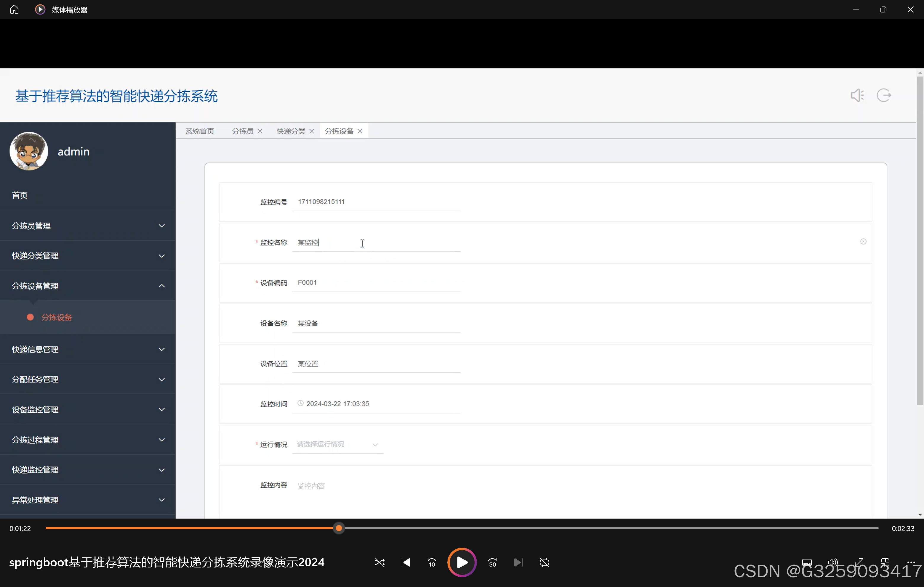Screen dimensions: 924x587
Task: Click the 监控名称 input field
Action: pyautogui.click(x=377, y=243)
